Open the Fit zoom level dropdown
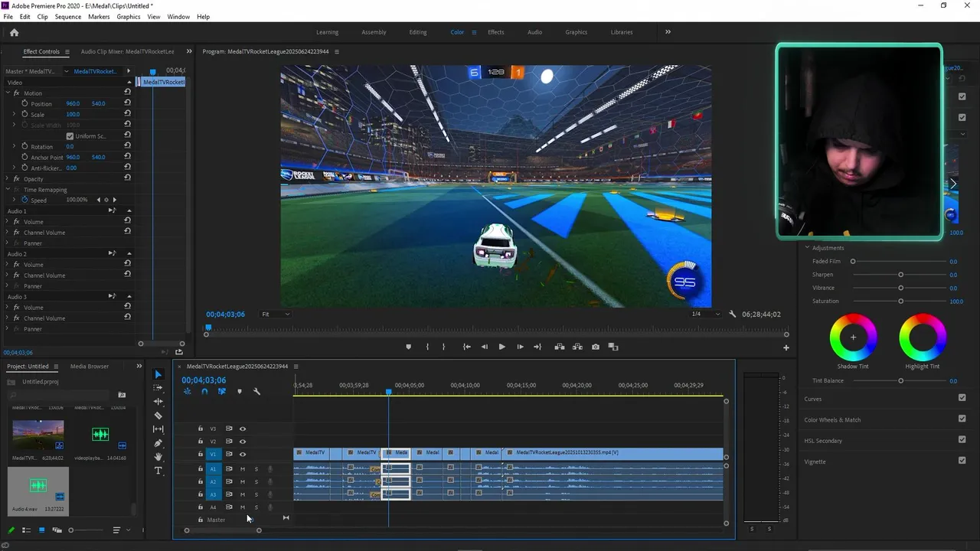The height and width of the screenshot is (551, 980). [276, 314]
